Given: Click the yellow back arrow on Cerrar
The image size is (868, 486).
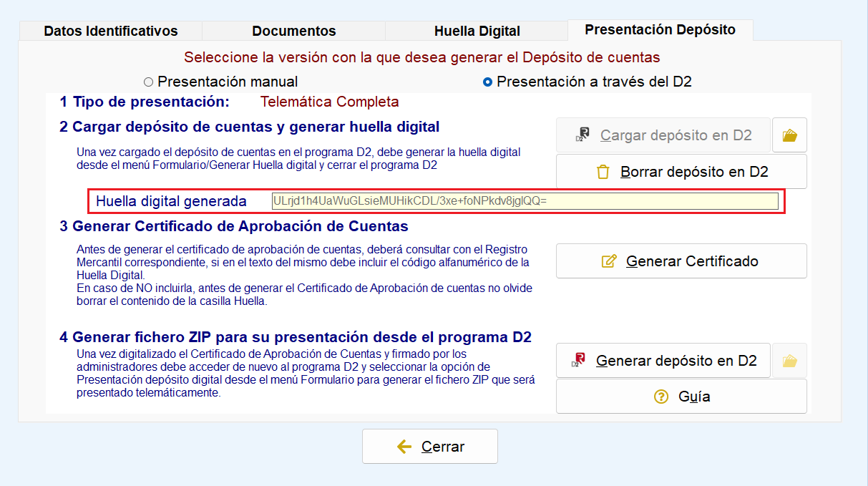Looking at the screenshot, I should [x=404, y=447].
